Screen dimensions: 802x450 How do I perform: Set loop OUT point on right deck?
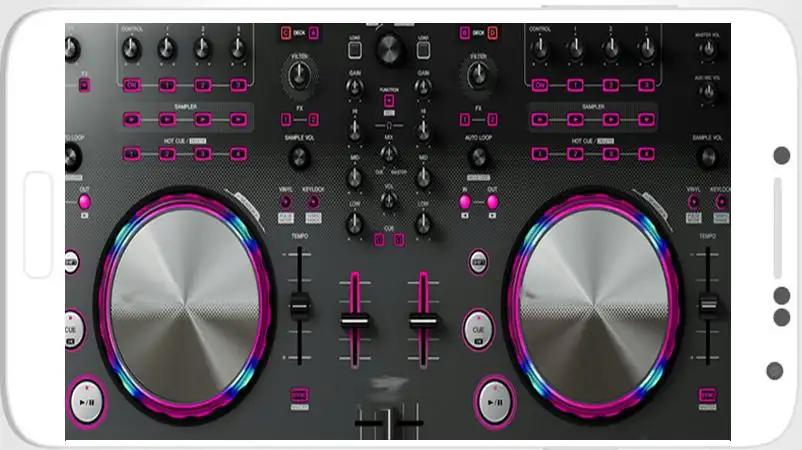pyautogui.click(x=493, y=202)
